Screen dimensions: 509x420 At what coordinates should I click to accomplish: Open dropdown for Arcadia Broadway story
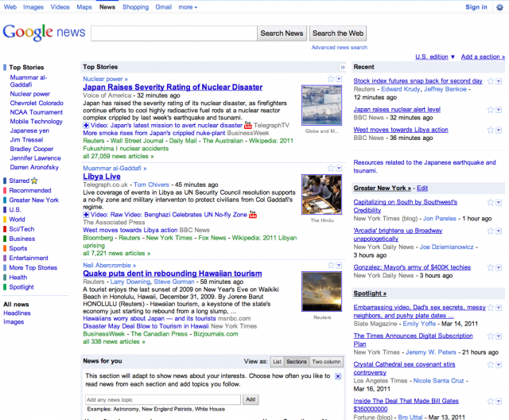(x=499, y=231)
